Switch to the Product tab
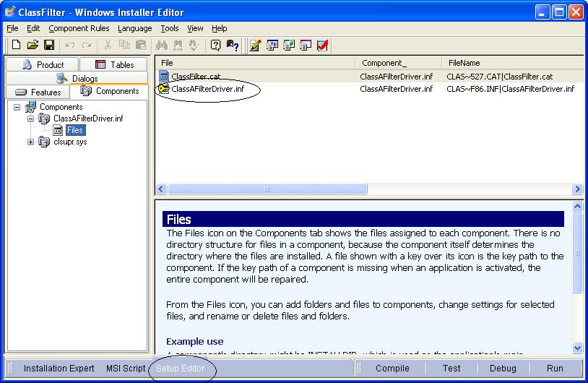This screenshot has width=588, height=383. click(43, 64)
